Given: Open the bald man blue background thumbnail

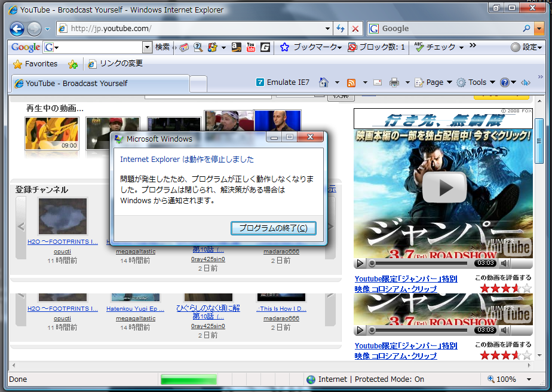Looking at the screenshot, I should [x=278, y=121].
